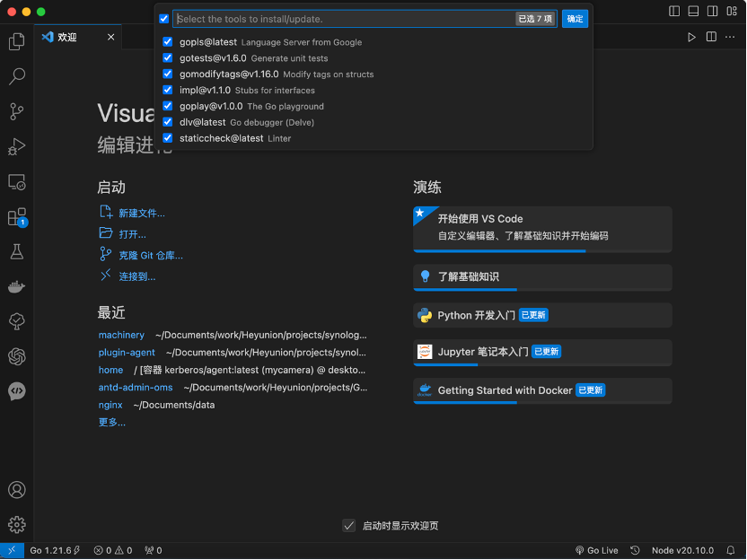
Task: Open the Search view in activity bar
Action: tap(17, 76)
